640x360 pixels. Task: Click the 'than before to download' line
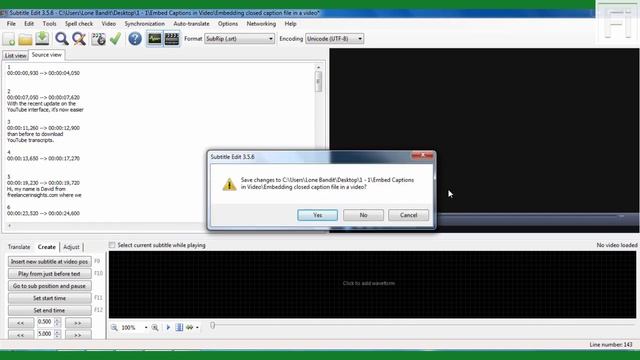point(35,134)
